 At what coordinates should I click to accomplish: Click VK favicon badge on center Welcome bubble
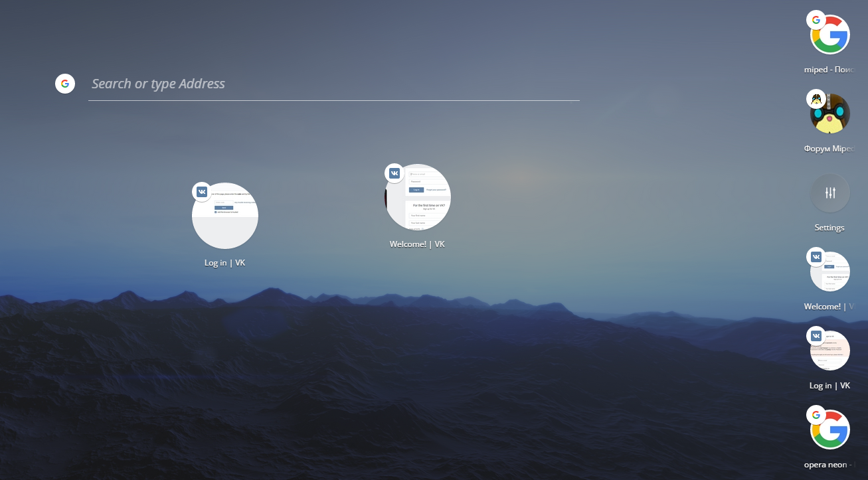tap(394, 173)
